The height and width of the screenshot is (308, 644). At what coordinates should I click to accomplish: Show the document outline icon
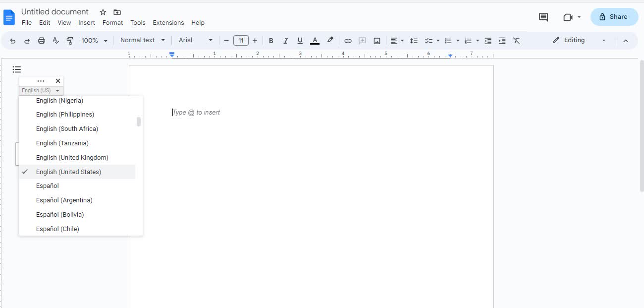[x=17, y=69]
